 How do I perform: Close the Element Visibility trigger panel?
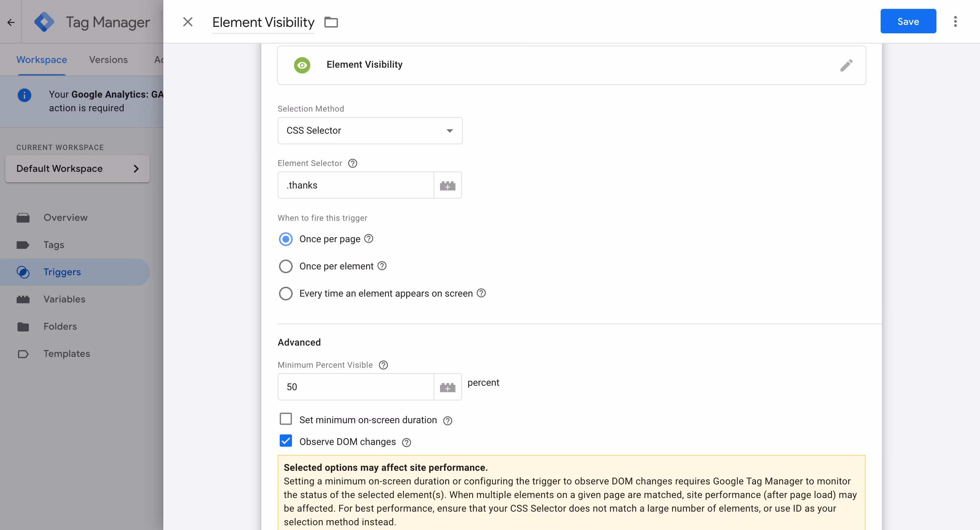coord(187,22)
